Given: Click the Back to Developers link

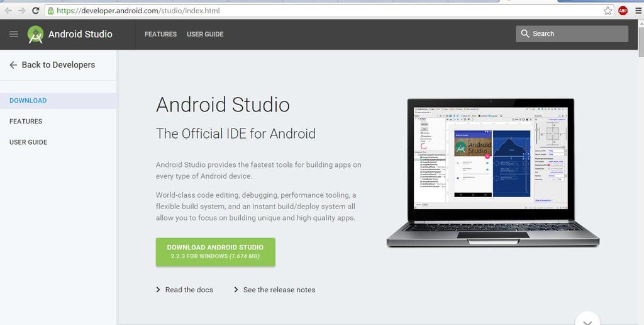Looking at the screenshot, I should [x=58, y=65].
